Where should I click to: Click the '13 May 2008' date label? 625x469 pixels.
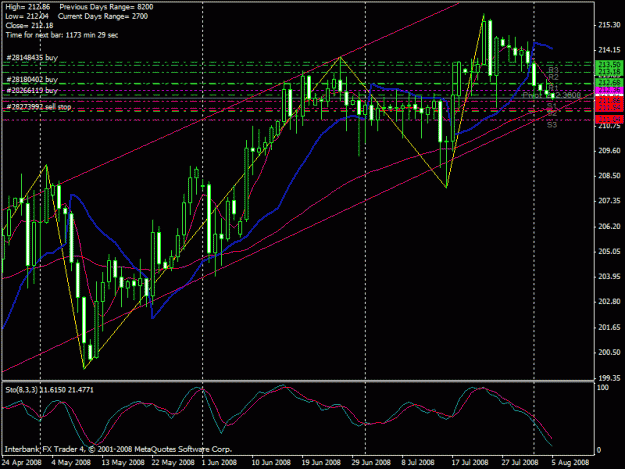pyautogui.click(x=123, y=463)
